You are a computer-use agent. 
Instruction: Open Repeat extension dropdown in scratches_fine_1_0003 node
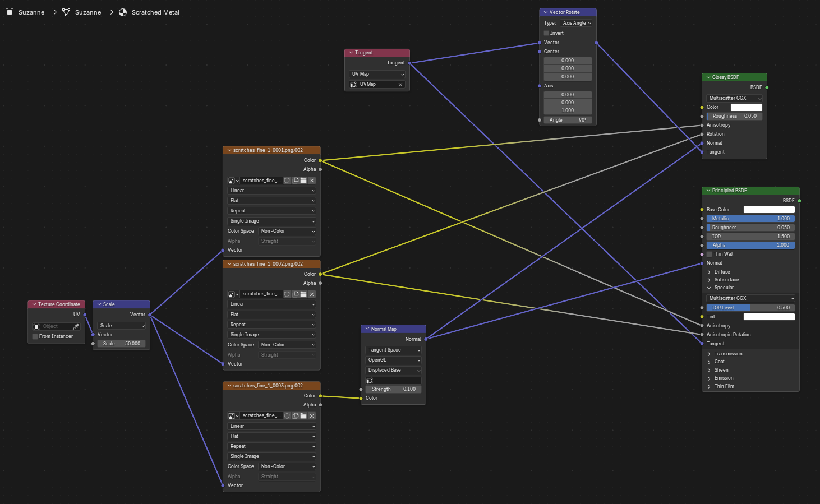pyautogui.click(x=272, y=446)
